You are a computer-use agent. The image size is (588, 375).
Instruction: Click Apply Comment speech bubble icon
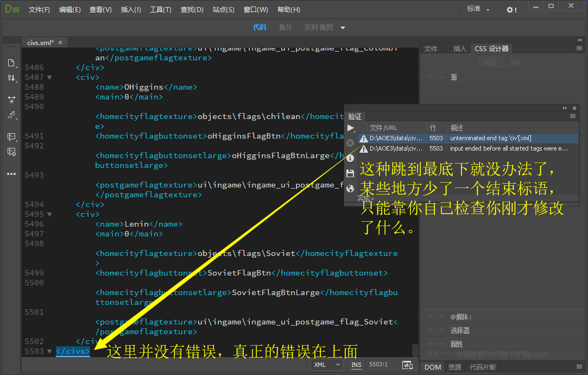[11, 136]
